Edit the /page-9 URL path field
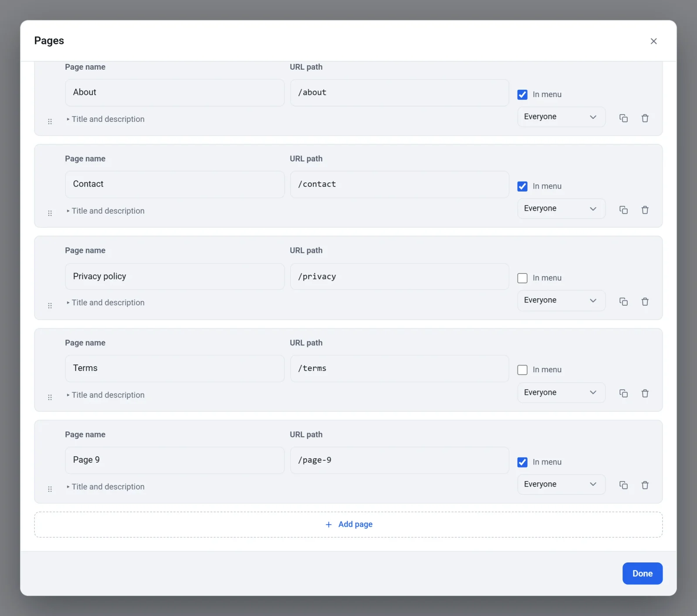Image resolution: width=697 pixels, height=616 pixels. tap(399, 460)
